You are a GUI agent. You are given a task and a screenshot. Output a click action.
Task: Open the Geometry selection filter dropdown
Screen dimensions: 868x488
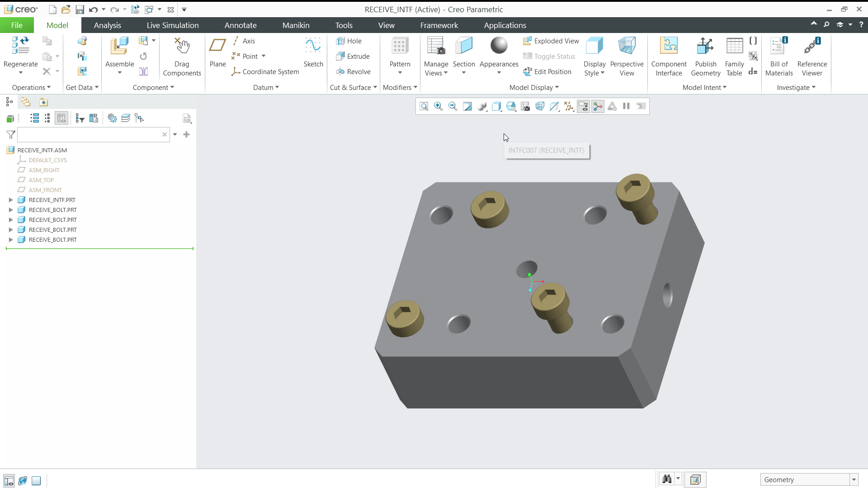854,480
